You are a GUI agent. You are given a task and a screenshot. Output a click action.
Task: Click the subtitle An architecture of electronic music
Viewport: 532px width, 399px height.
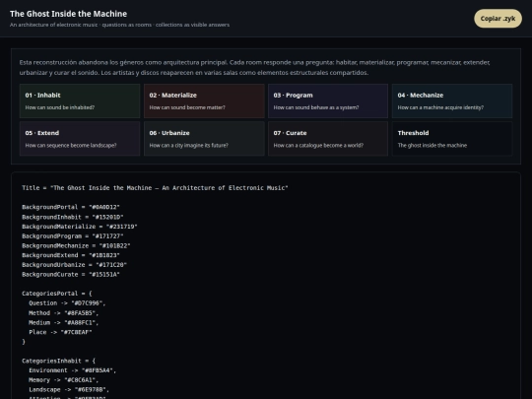(119, 25)
